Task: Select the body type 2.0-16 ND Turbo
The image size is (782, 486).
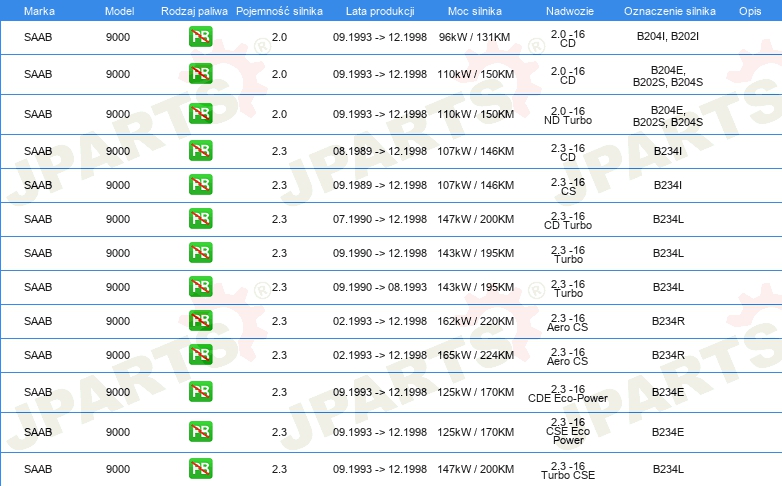Action: [x=568, y=115]
